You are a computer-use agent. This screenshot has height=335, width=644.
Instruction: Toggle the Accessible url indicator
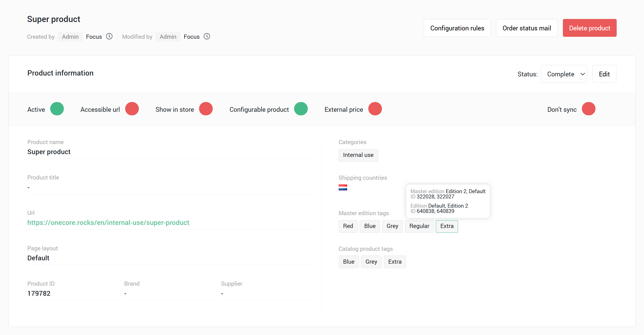[132, 109]
